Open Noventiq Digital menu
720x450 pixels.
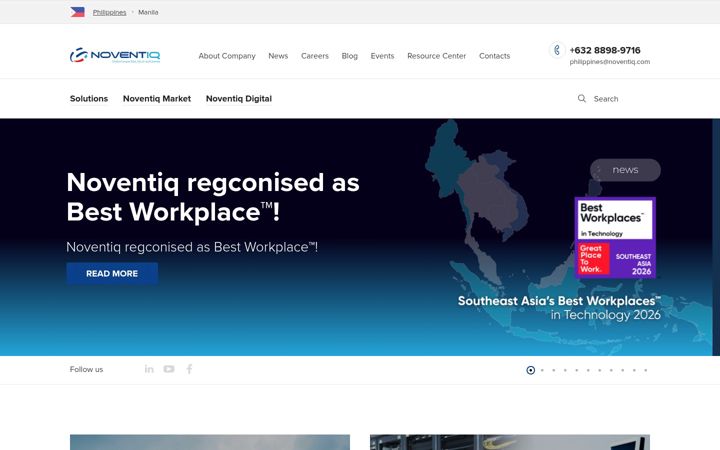tap(239, 99)
